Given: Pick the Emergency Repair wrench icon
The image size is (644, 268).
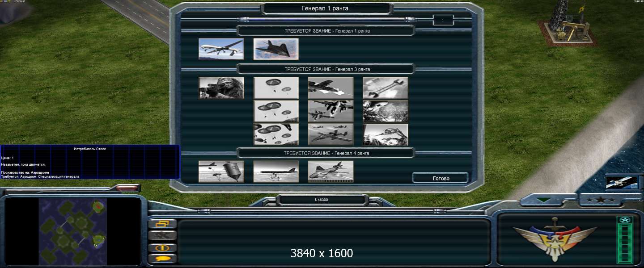Looking at the screenshot, I should click(x=385, y=88).
